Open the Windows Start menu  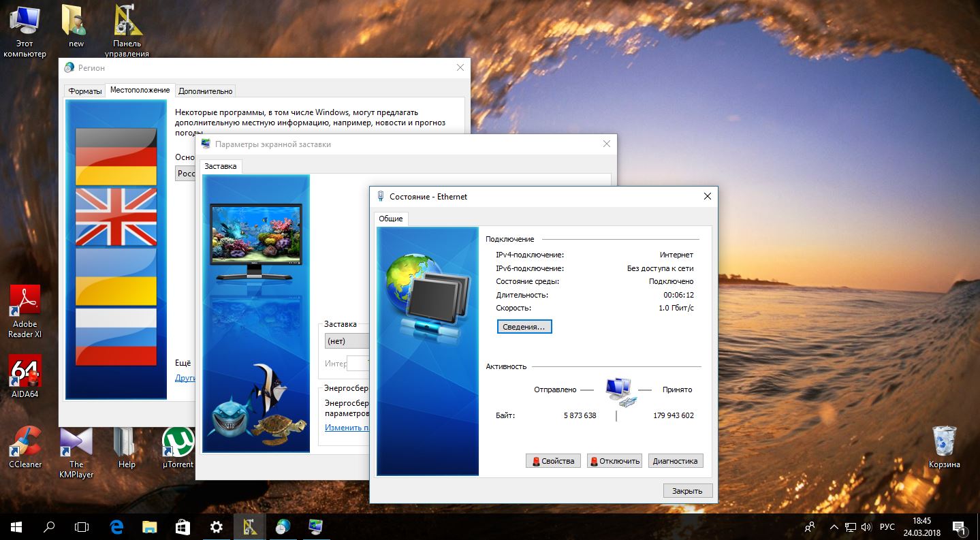tap(16, 526)
